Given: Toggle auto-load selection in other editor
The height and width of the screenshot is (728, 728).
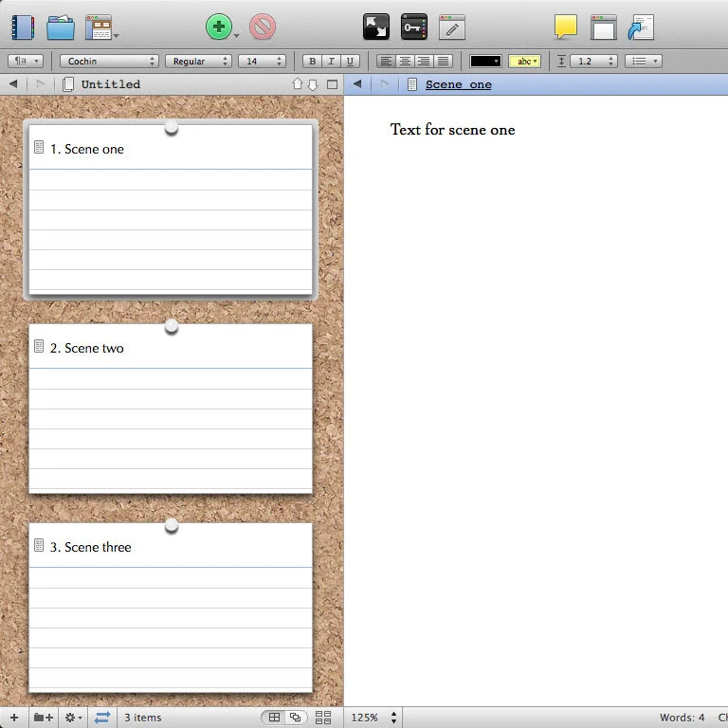Looking at the screenshot, I should pyautogui.click(x=102, y=718).
